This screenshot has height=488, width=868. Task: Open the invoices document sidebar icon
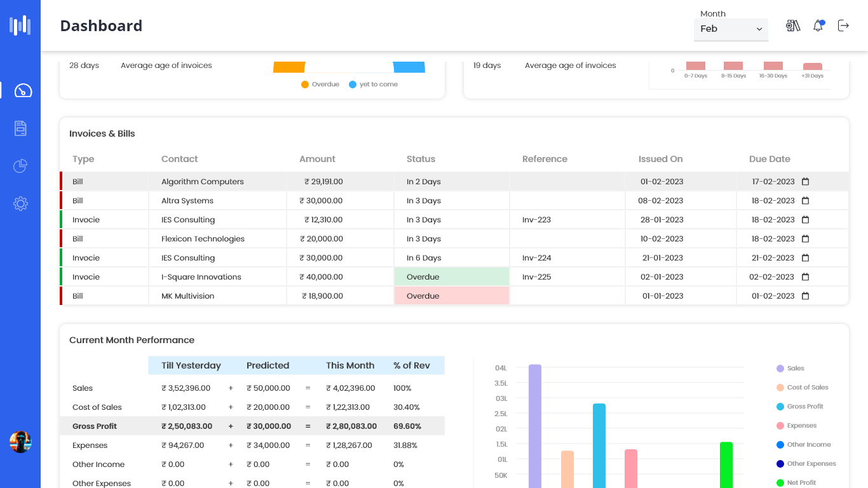(x=20, y=128)
